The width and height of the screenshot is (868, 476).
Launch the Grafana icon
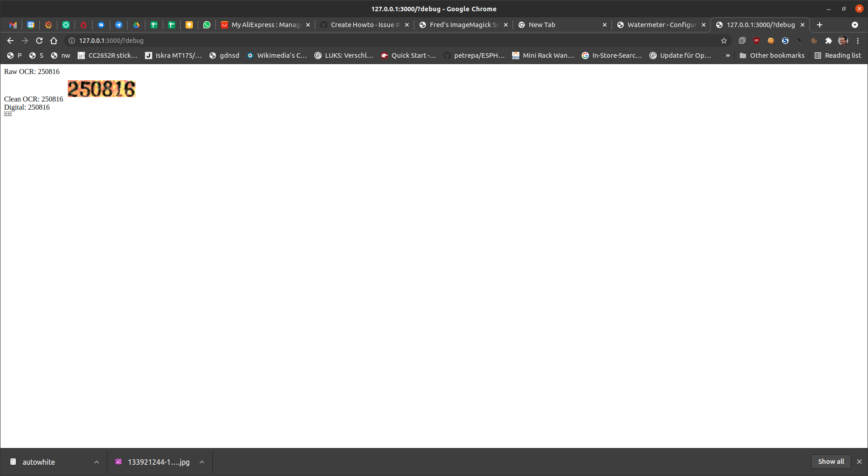pos(48,25)
